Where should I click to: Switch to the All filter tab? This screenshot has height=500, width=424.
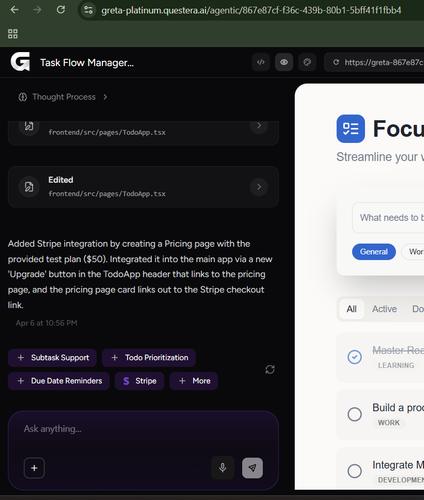pyautogui.click(x=351, y=309)
